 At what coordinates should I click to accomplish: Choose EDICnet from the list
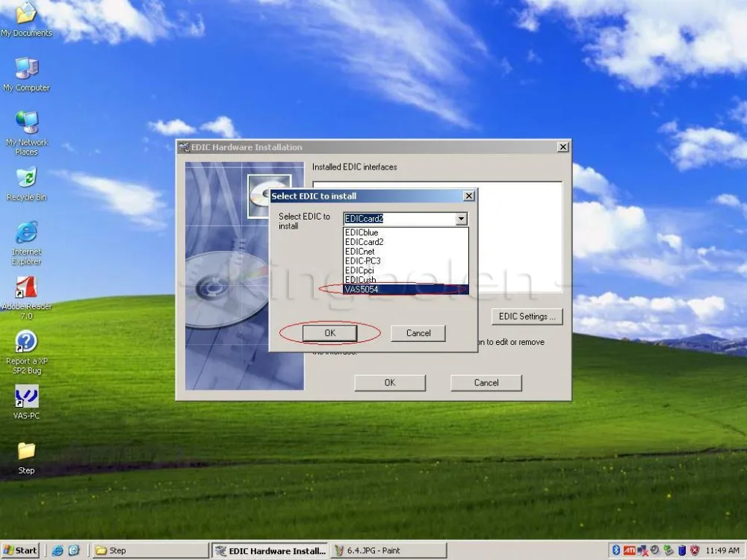coord(406,252)
